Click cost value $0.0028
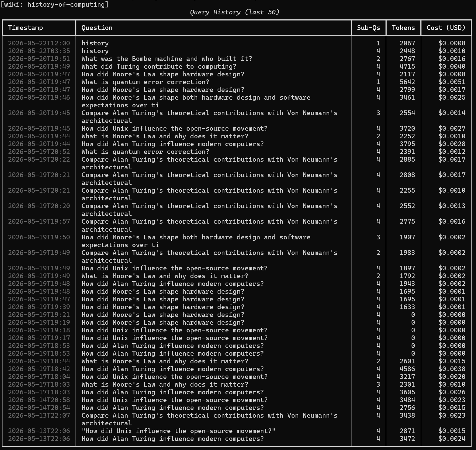This screenshot has height=450, width=476. pos(452,144)
